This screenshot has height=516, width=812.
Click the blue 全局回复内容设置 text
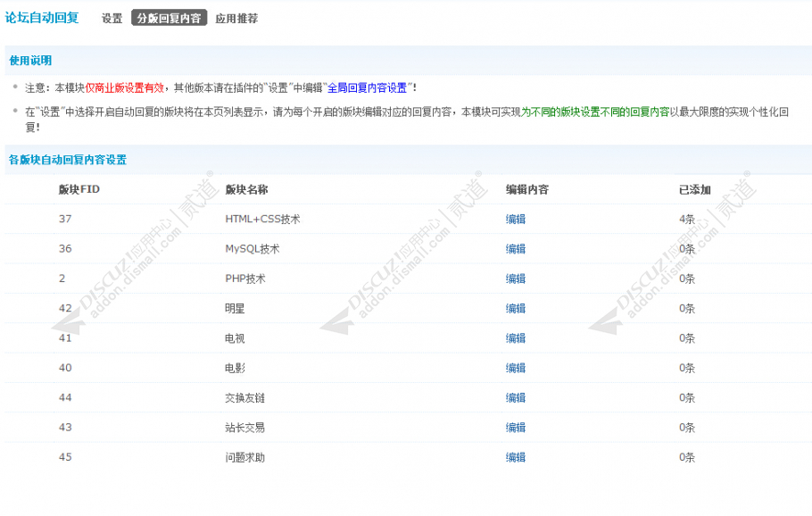[367, 88]
